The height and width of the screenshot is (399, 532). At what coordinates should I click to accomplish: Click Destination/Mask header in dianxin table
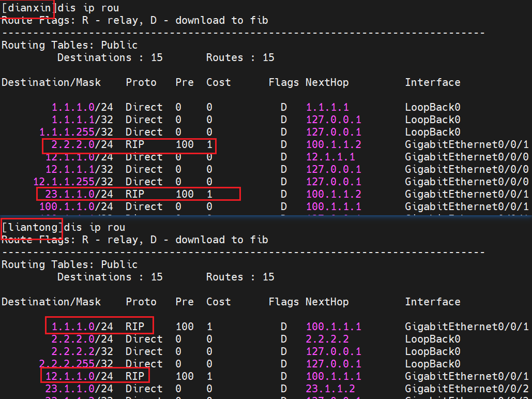51,82
